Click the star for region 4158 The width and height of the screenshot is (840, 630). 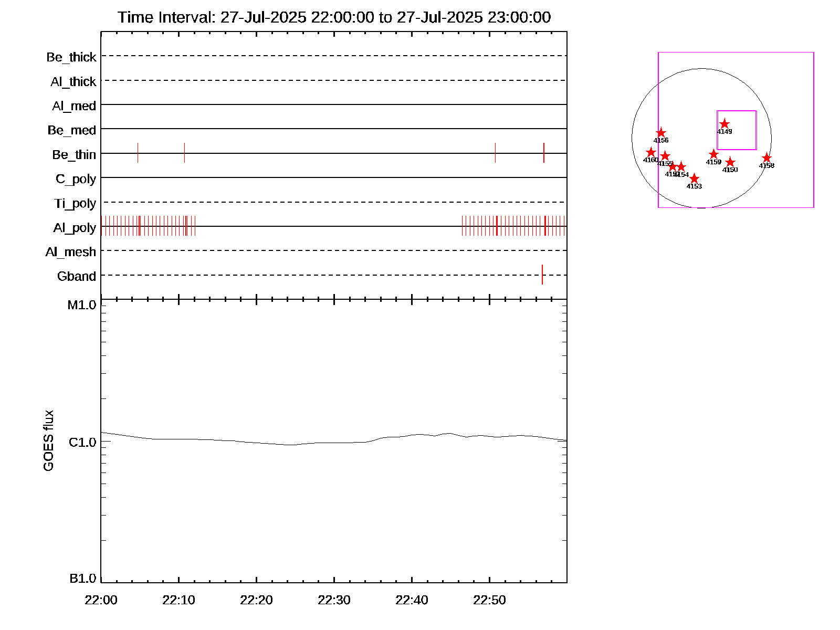(x=766, y=158)
